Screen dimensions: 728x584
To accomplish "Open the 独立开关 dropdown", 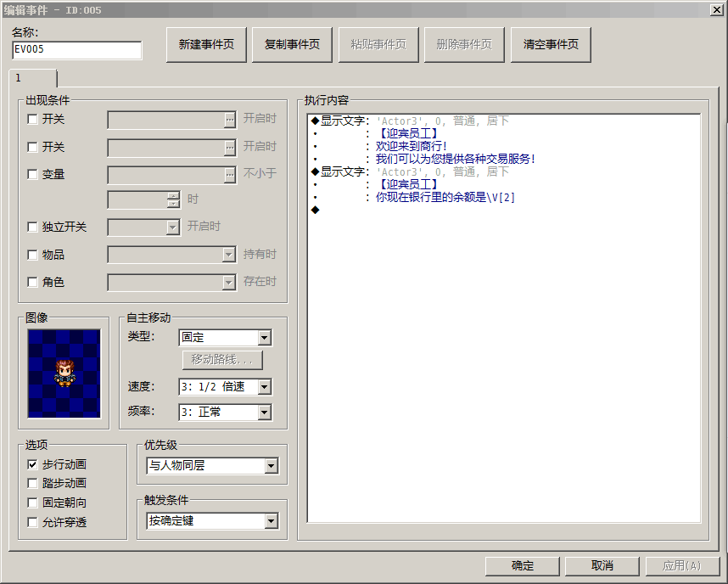I will tap(173, 227).
